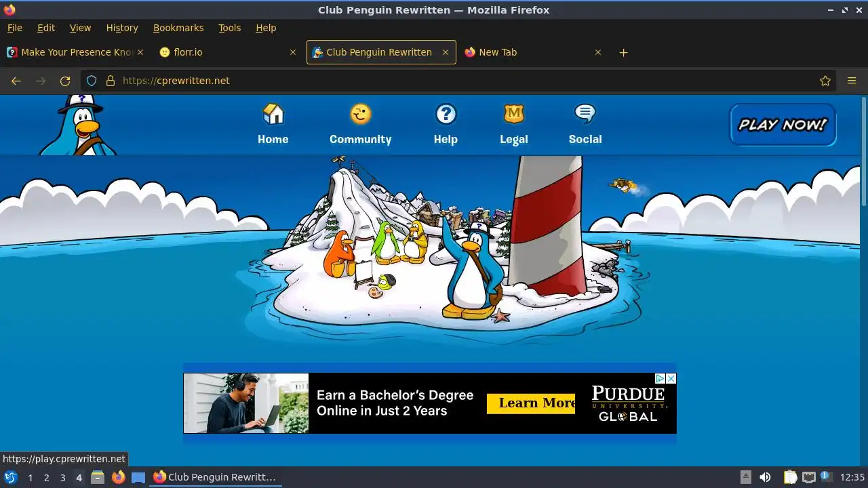Click Learn More in Purdue ad
The image size is (868, 488).
coord(531,403)
